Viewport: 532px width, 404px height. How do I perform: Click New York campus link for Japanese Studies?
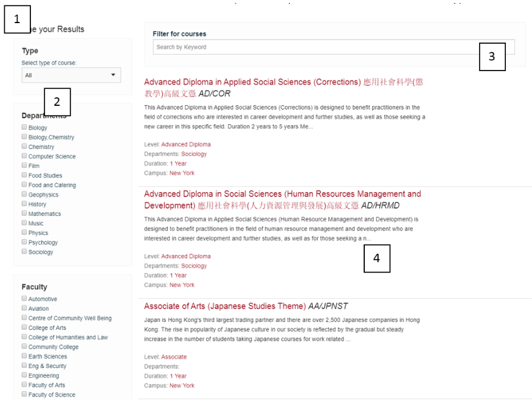[x=182, y=386]
